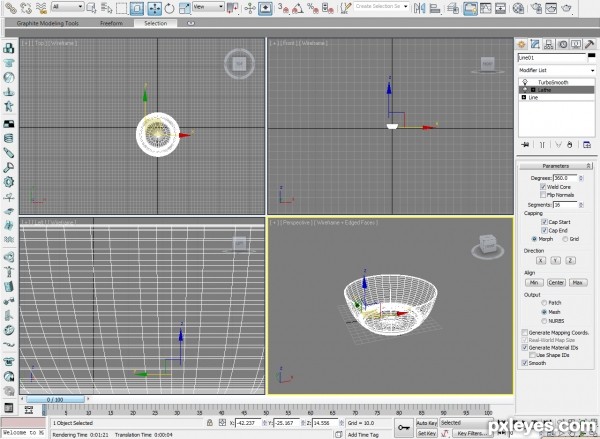Toggle the Angle Snap icon

tap(298, 8)
